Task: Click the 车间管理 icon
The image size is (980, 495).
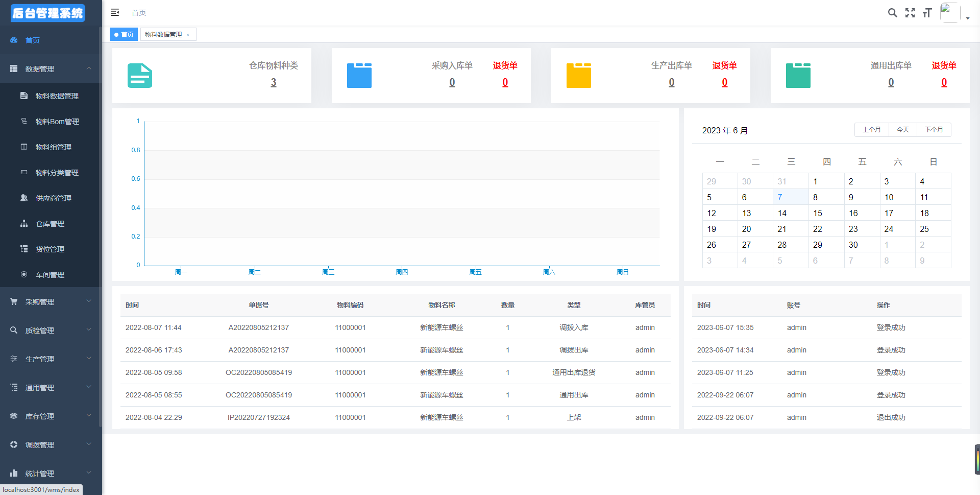Action: [x=23, y=274]
